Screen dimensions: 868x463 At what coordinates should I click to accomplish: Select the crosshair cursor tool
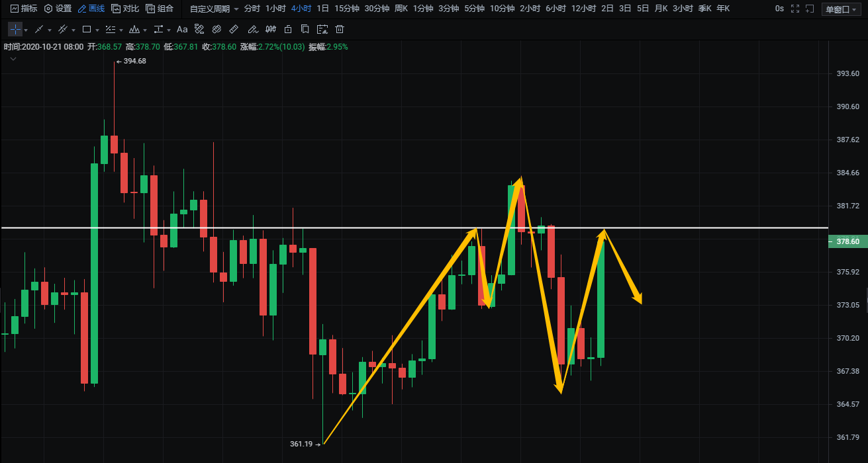pos(15,30)
